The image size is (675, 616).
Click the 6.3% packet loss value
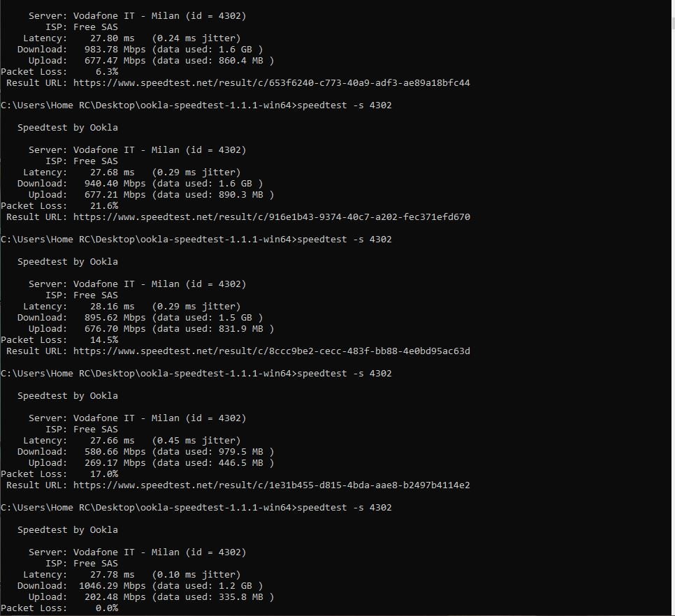tap(107, 72)
